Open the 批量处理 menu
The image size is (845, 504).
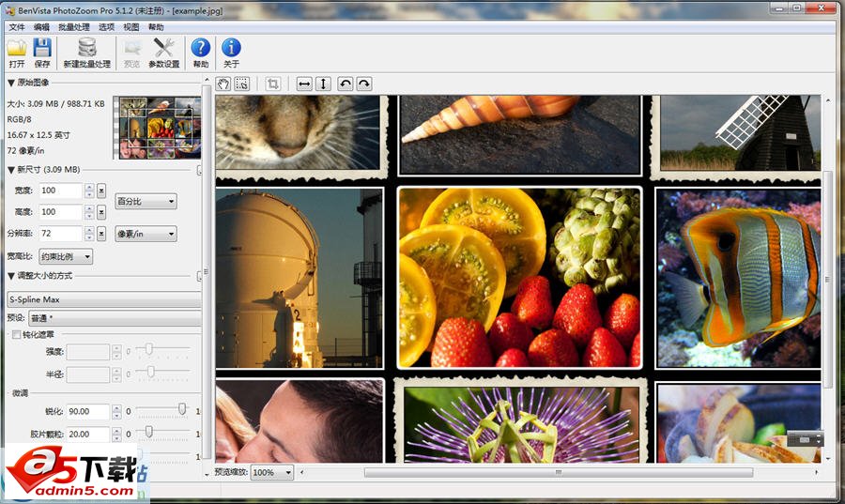[x=74, y=27]
